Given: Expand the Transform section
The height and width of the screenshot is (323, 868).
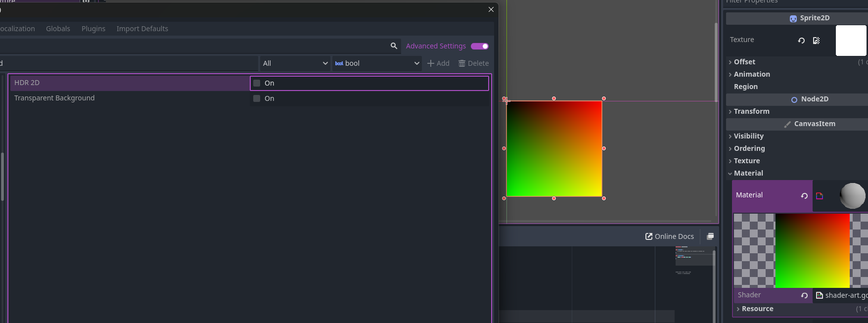Looking at the screenshot, I should (x=751, y=111).
